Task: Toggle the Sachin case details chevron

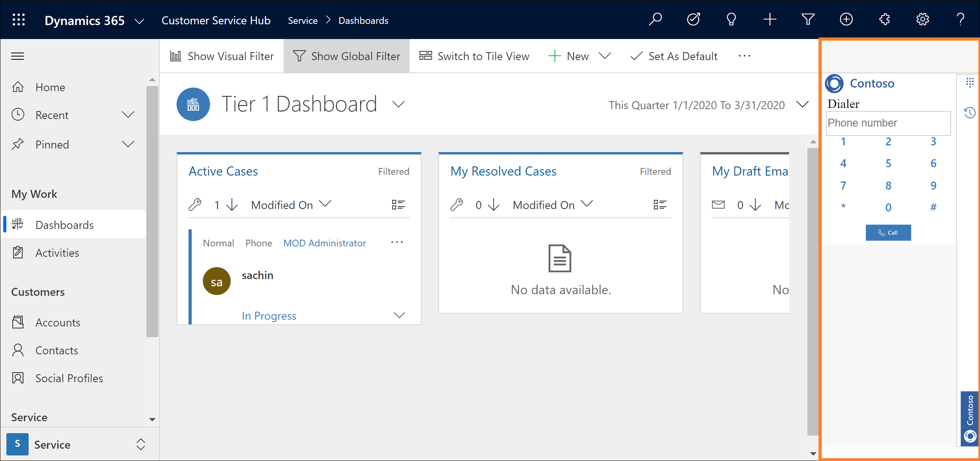Action: click(401, 315)
